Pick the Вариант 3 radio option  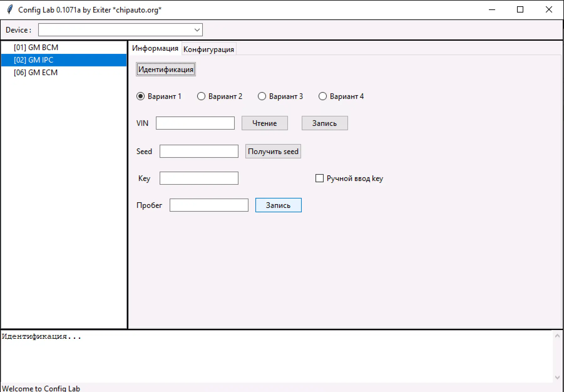point(262,96)
